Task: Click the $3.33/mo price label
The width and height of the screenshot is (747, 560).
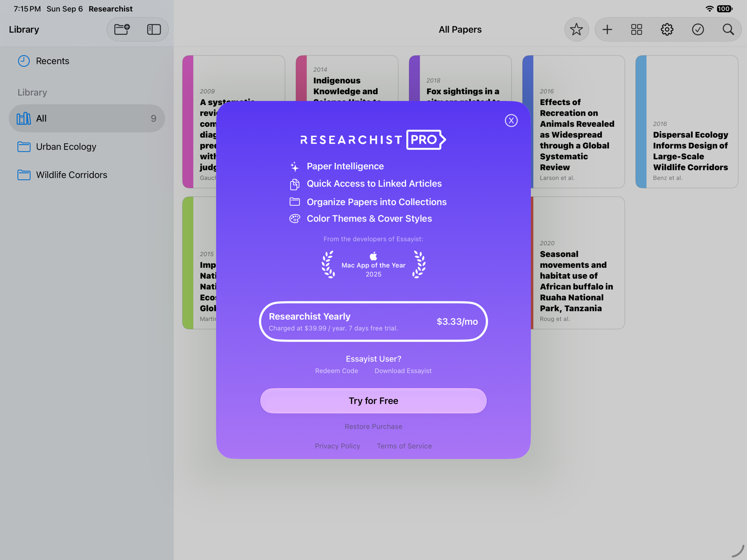Action: (x=457, y=322)
